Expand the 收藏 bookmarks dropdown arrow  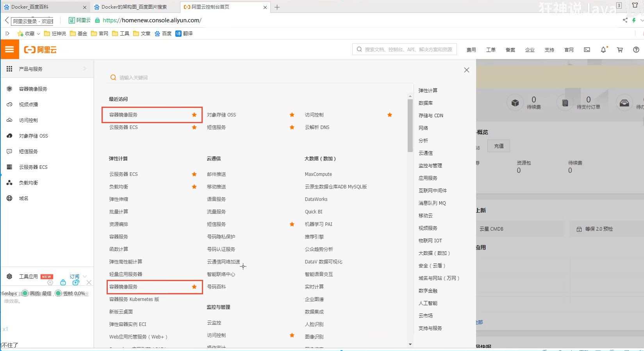pyautogui.click(x=38, y=34)
